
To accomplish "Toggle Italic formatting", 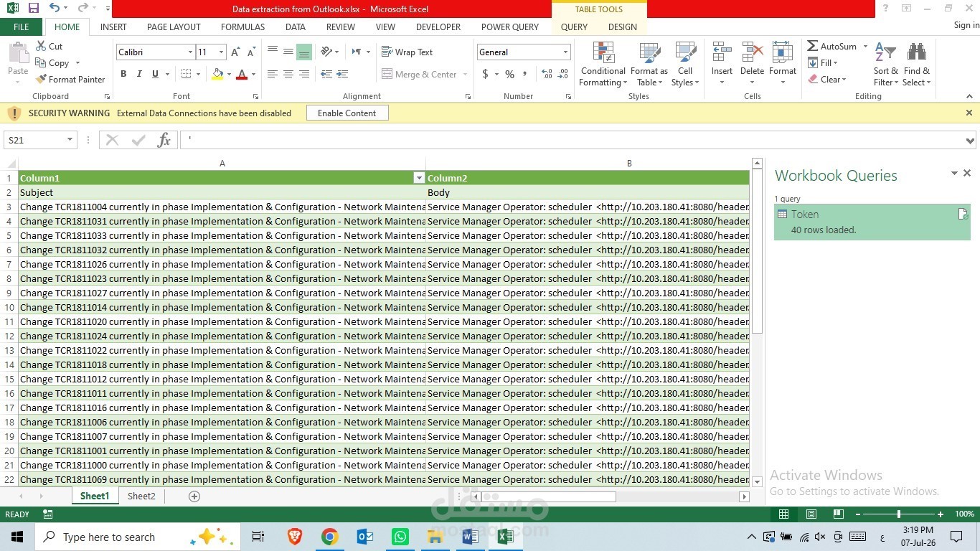I will pyautogui.click(x=139, y=74).
